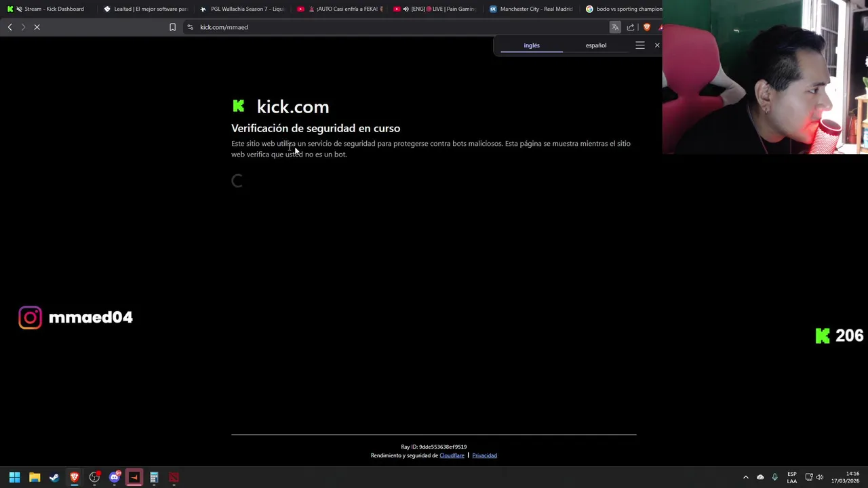Open translate options hamburger menu
The width and height of the screenshot is (868, 488).
[x=640, y=45]
